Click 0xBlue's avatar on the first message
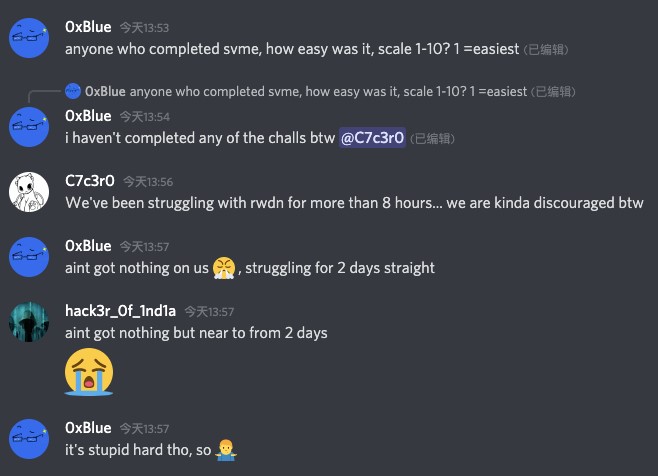The height and width of the screenshot is (476, 658). [x=29, y=38]
